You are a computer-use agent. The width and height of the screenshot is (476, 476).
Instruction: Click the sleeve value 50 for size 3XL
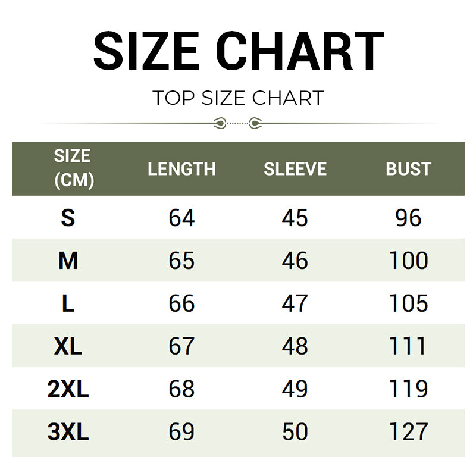[295, 432]
